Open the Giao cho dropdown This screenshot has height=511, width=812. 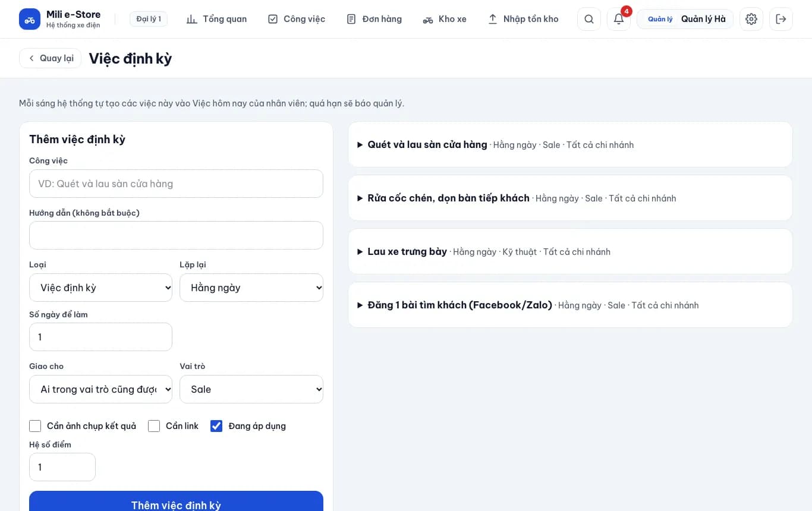pos(100,389)
